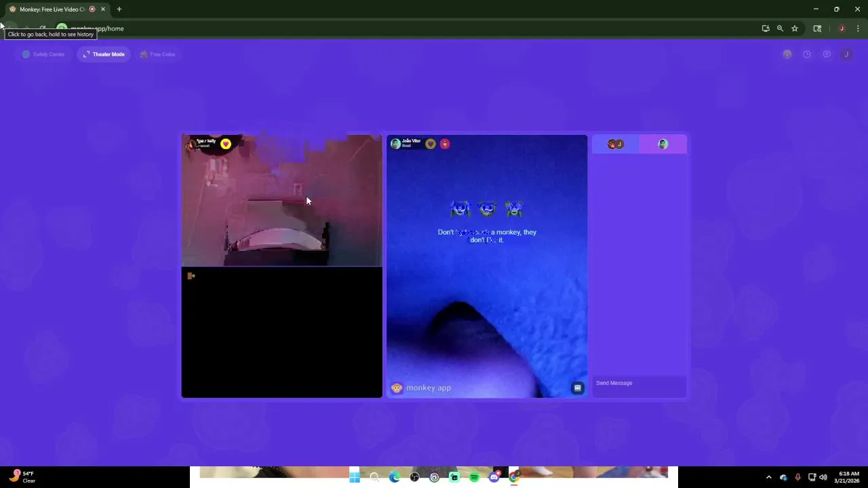The width and height of the screenshot is (868, 488).
Task: Open the Windows Start menu
Action: pos(355,477)
